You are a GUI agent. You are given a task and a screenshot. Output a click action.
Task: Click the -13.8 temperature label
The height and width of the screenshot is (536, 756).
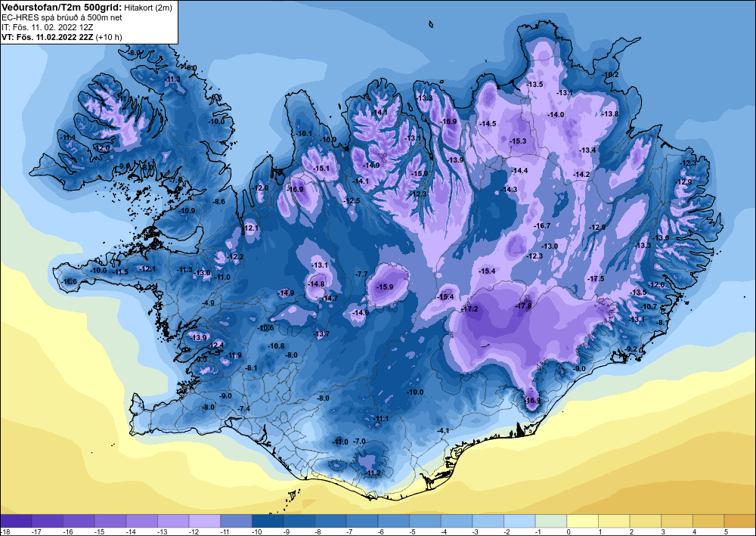click(610, 114)
